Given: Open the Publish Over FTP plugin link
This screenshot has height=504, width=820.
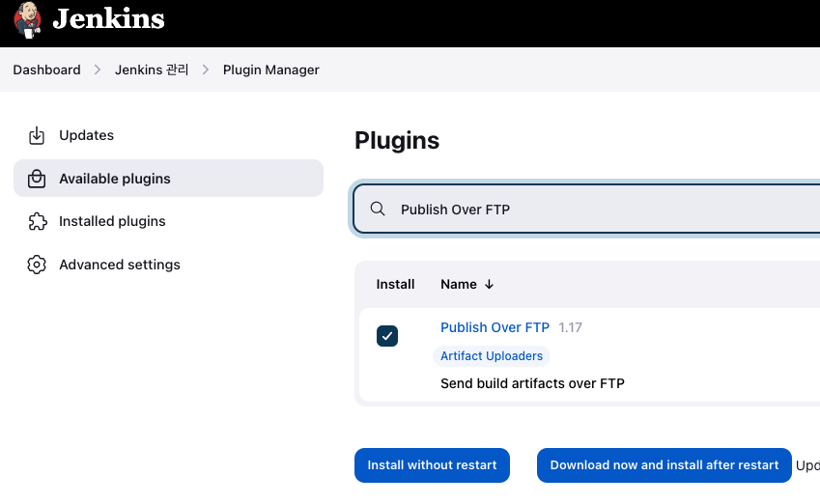Looking at the screenshot, I should (x=495, y=327).
